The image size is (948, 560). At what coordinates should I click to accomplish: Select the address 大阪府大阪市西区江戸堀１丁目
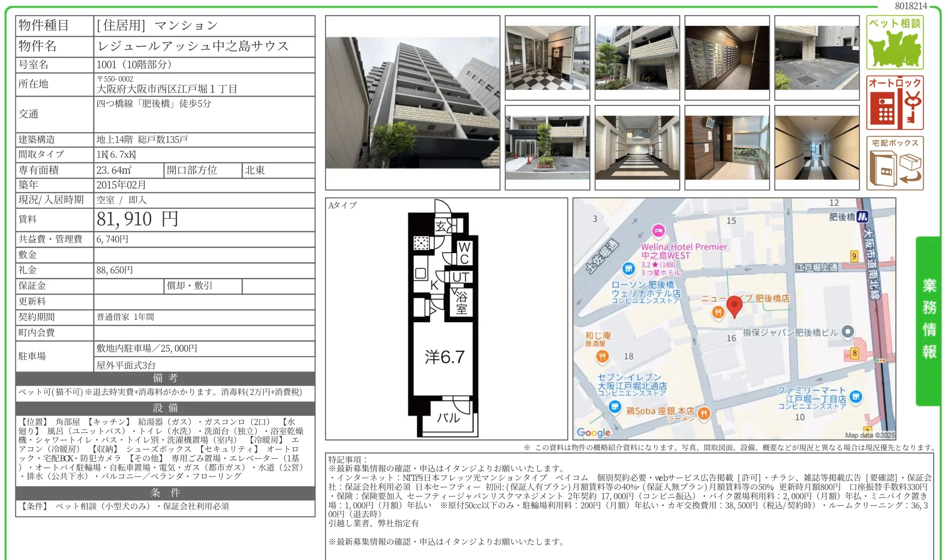(x=167, y=89)
